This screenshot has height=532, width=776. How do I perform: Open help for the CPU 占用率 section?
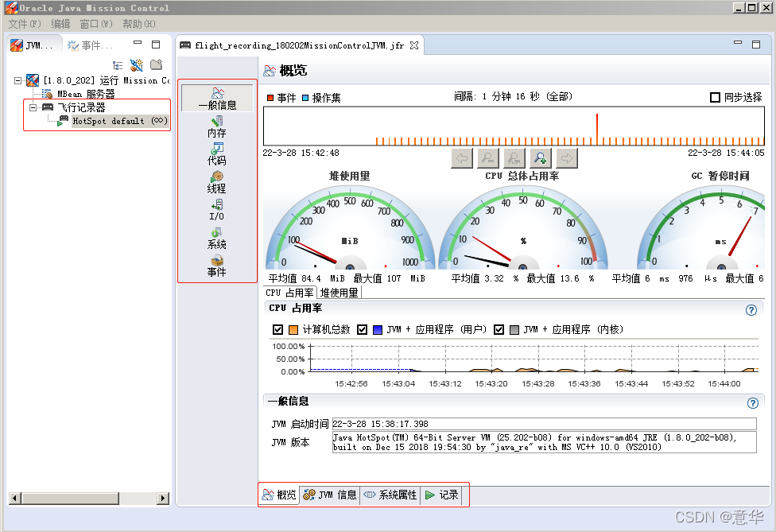(x=751, y=310)
